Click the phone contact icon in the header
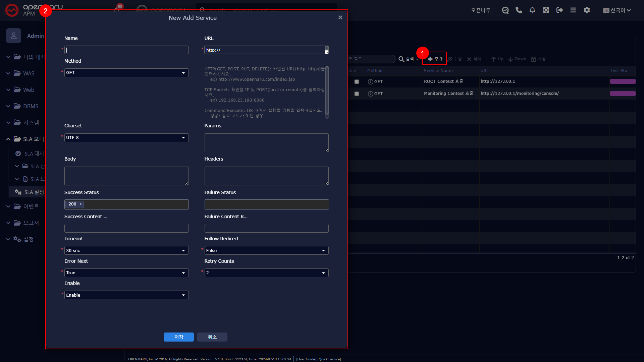The image size is (644, 362). pyautogui.click(x=519, y=10)
